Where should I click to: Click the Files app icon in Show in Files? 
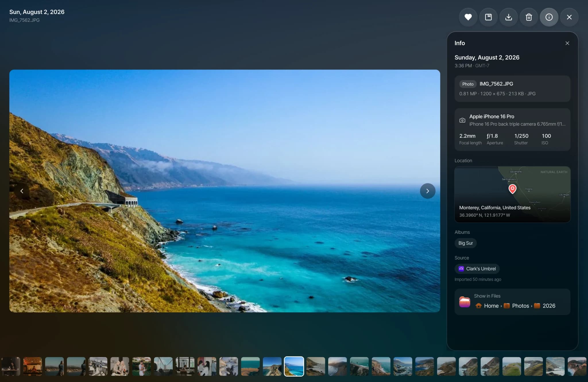point(465,302)
